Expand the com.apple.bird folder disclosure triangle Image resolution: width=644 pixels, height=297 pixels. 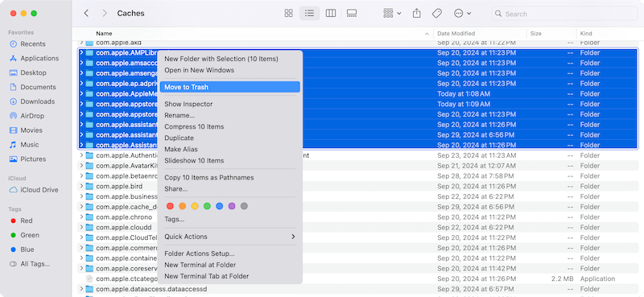[x=81, y=186]
